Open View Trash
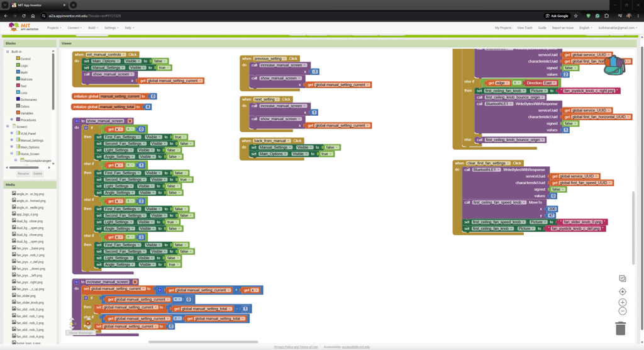644x350 pixels. [x=525, y=28]
